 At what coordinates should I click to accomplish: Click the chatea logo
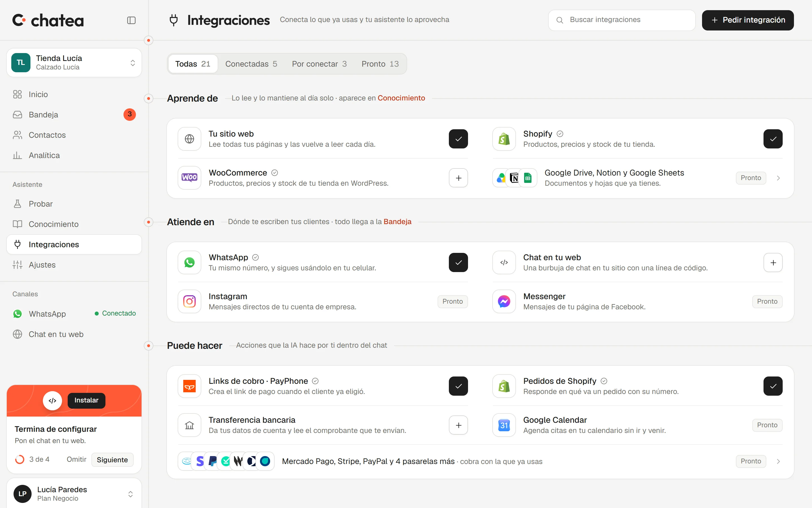pos(48,20)
